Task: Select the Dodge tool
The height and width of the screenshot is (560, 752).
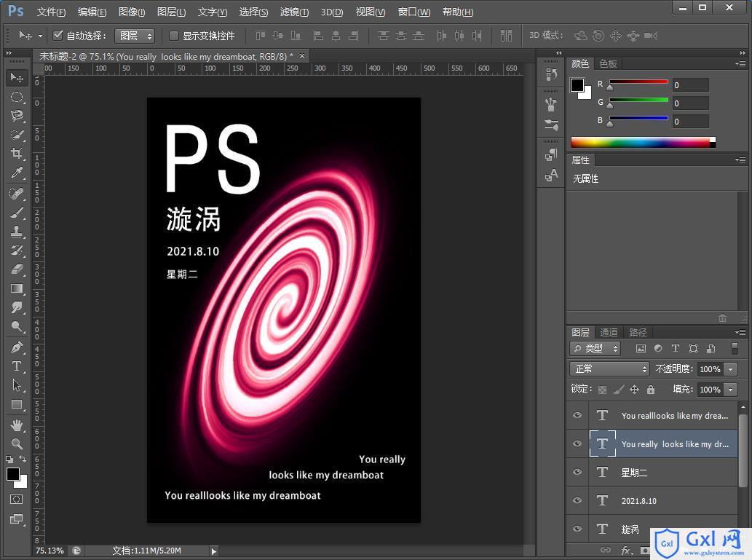Action: (x=17, y=327)
